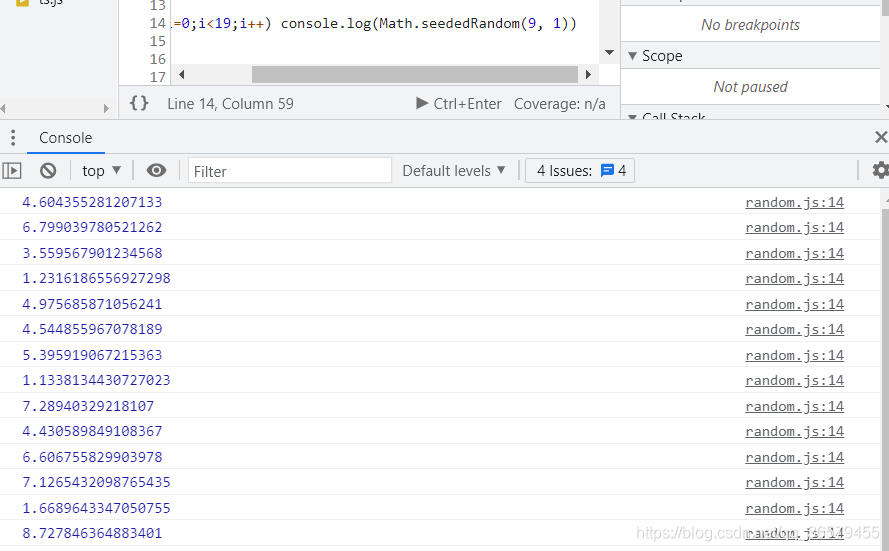This screenshot has height=551, width=889.
Task: Click logged value 4.604355281207133
Action: pos(92,202)
